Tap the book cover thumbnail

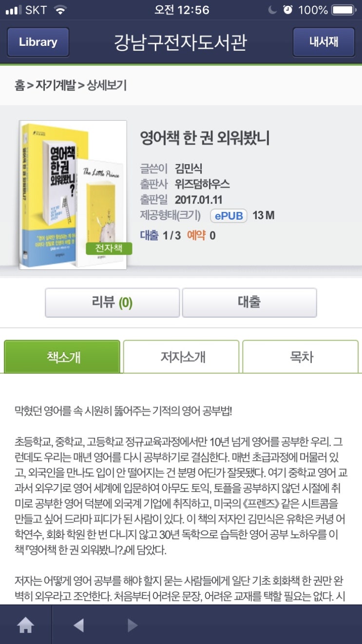[73, 195]
